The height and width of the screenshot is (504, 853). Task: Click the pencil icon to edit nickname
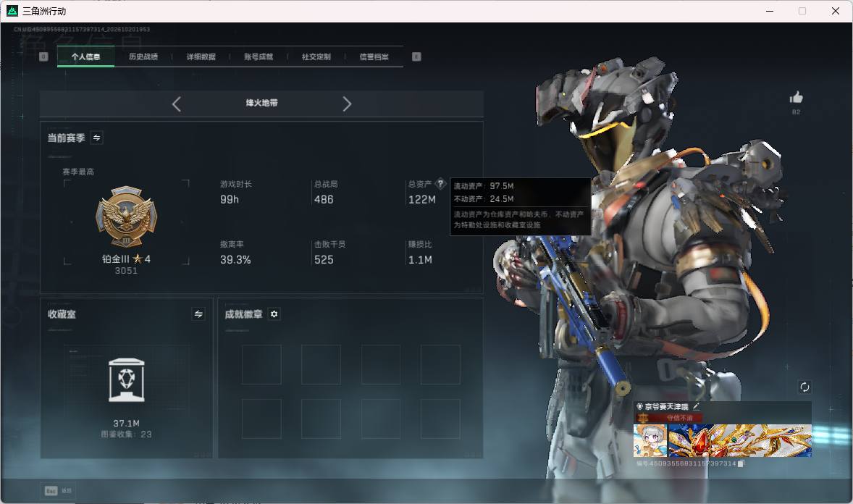(697, 406)
